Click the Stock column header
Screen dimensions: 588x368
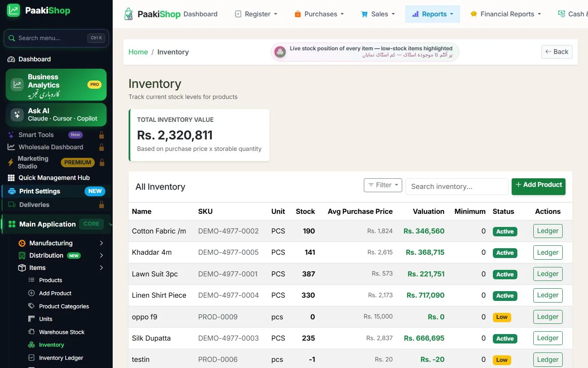[305, 211]
